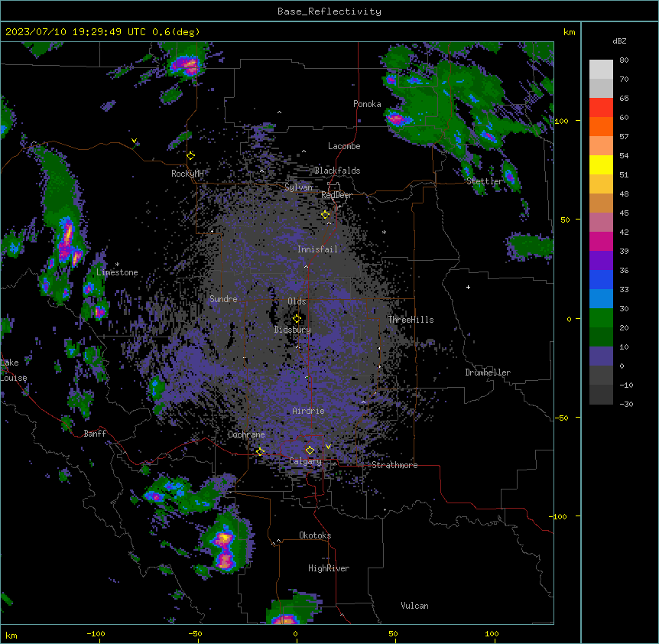Select the Banff label

click(95, 434)
